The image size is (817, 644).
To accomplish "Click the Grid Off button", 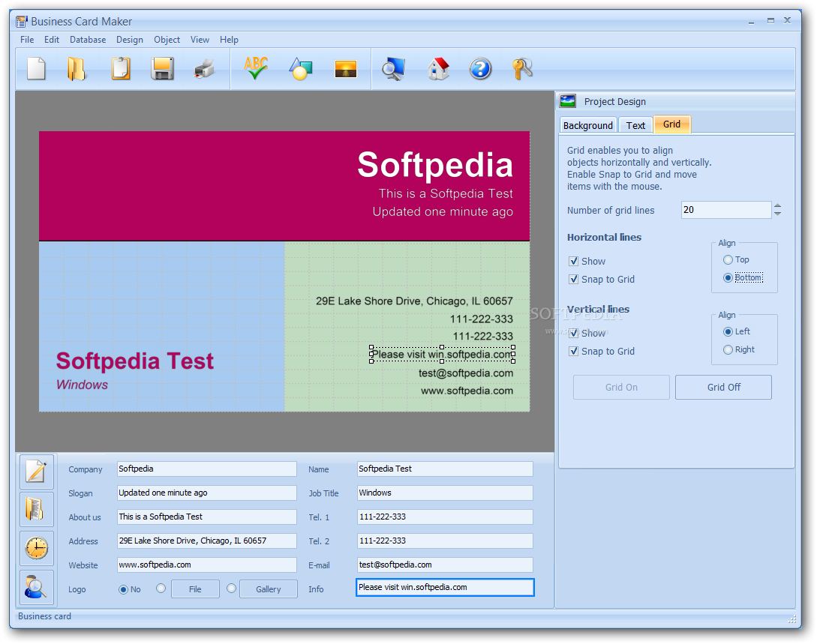I will pyautogui.click(x=723, y=387).
